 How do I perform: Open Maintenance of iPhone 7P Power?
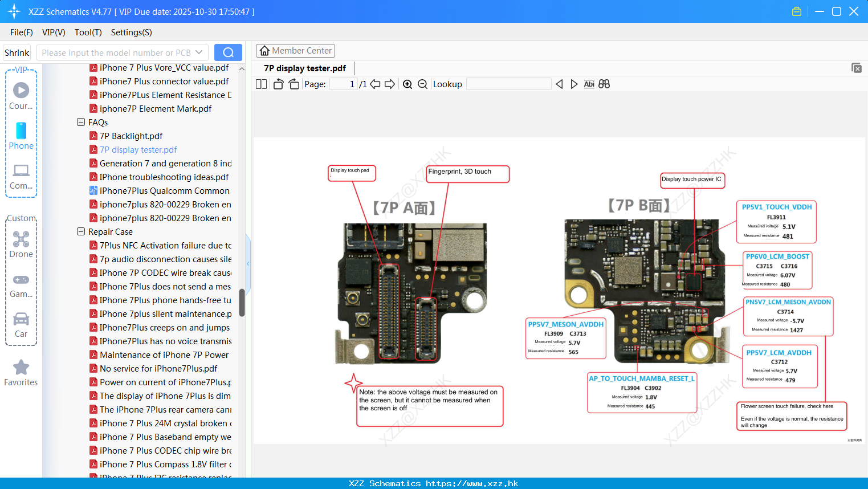(164, 354)
